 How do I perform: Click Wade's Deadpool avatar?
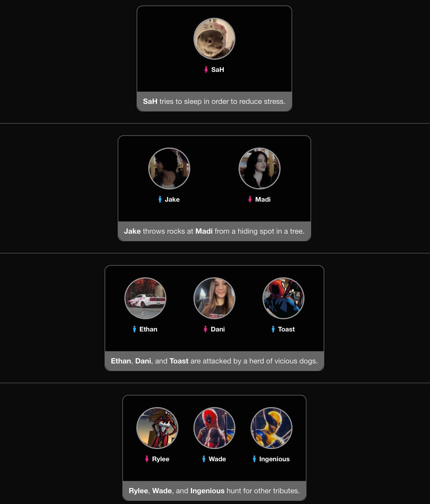click(214, 428)
